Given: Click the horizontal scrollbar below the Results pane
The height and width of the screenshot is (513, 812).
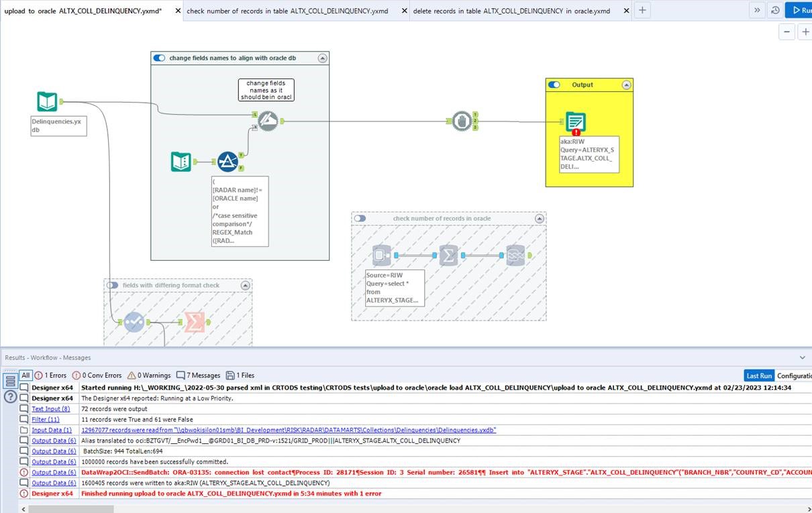Looking at the screenshot, I should tap(70, 509).
